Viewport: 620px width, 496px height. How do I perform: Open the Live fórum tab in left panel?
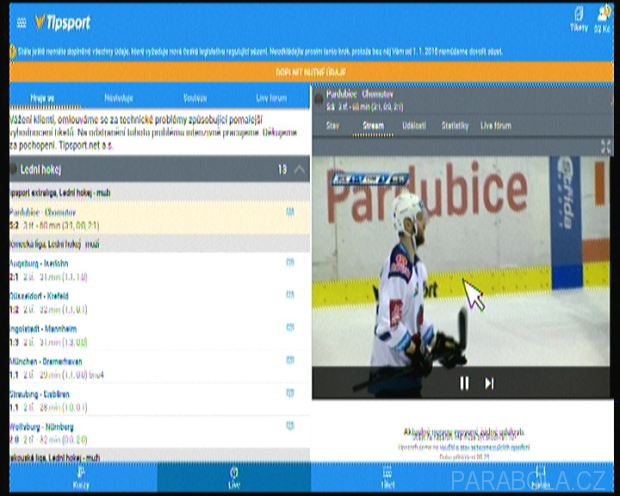(x=271, y=98)
